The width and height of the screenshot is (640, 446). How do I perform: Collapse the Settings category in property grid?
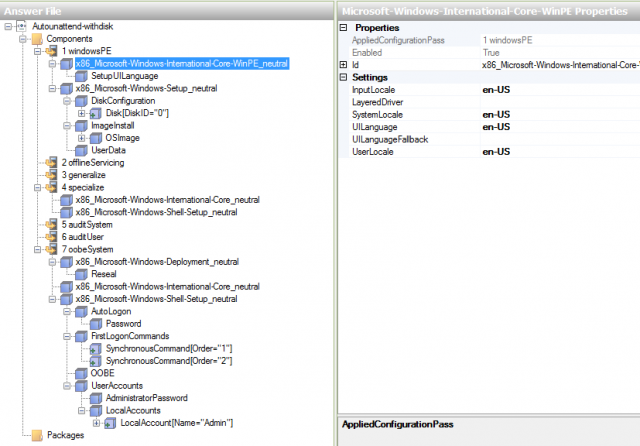(x=344, y=77)
